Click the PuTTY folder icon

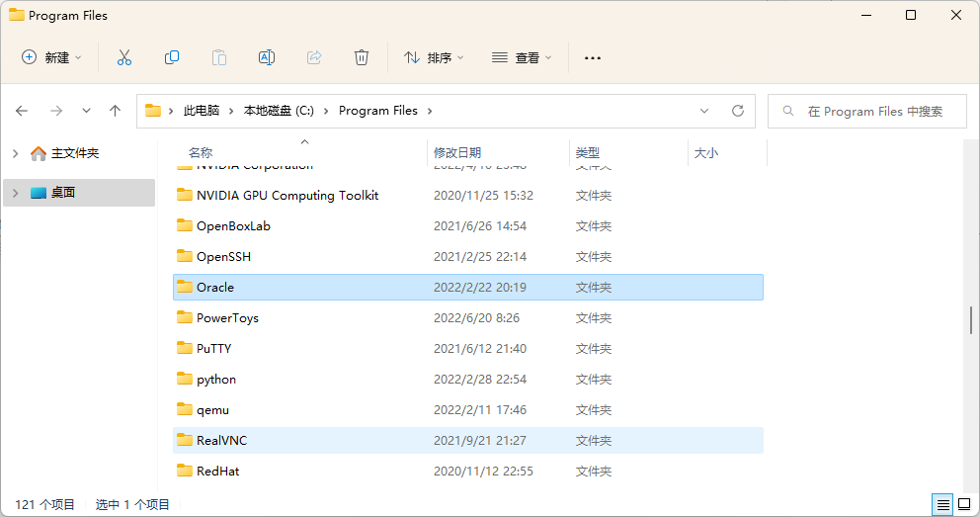(185, 348)
